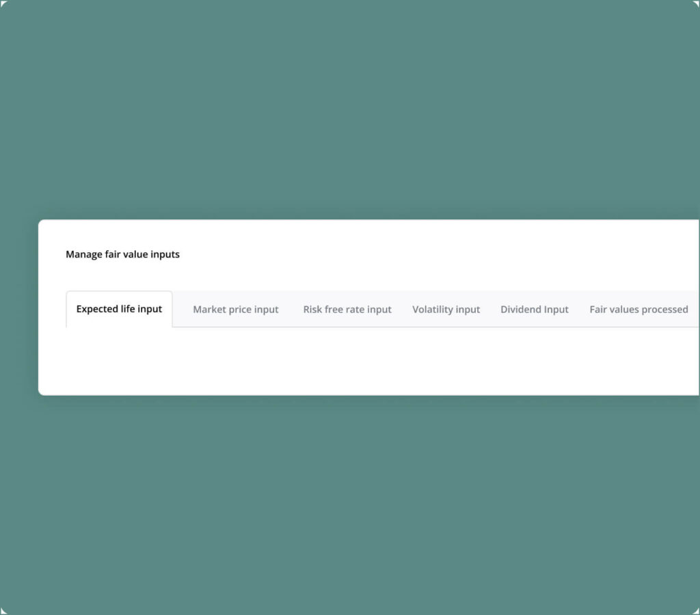Open the Risk free rate input tab
Screen dimensions: 700x615
click(x=347, y=309)
